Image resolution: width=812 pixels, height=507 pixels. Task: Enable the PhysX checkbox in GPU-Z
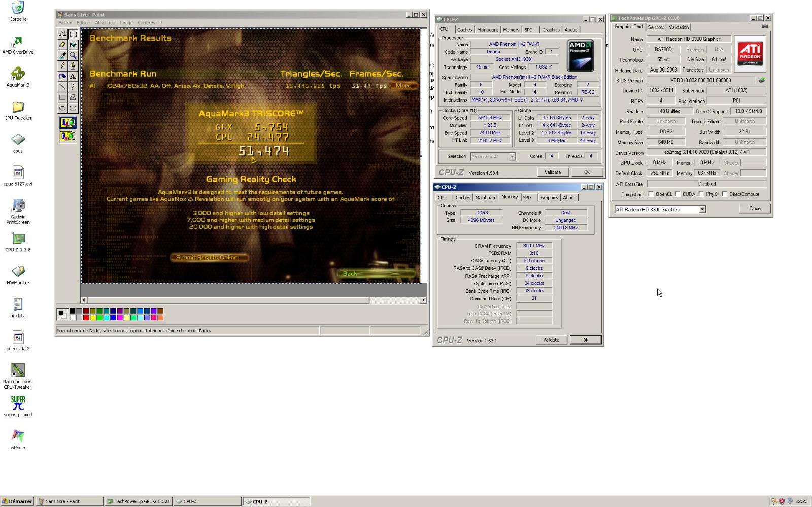701,194
